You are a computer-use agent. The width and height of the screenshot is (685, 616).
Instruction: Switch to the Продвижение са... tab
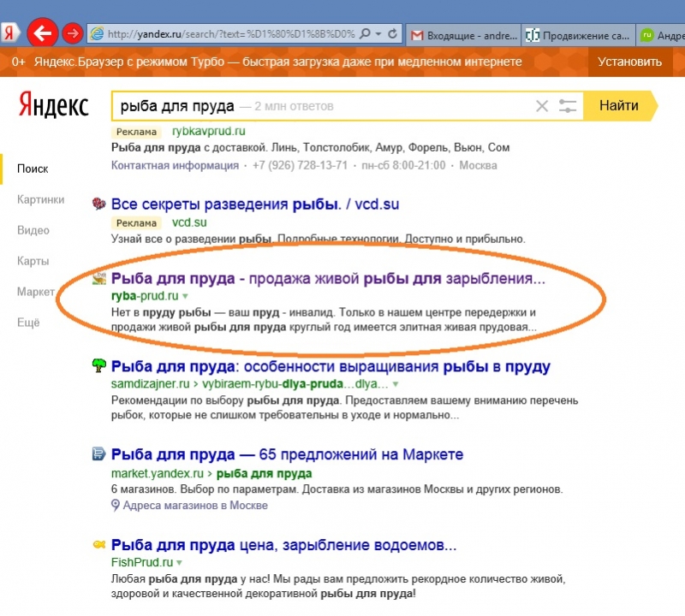click(x=577, y=35)
